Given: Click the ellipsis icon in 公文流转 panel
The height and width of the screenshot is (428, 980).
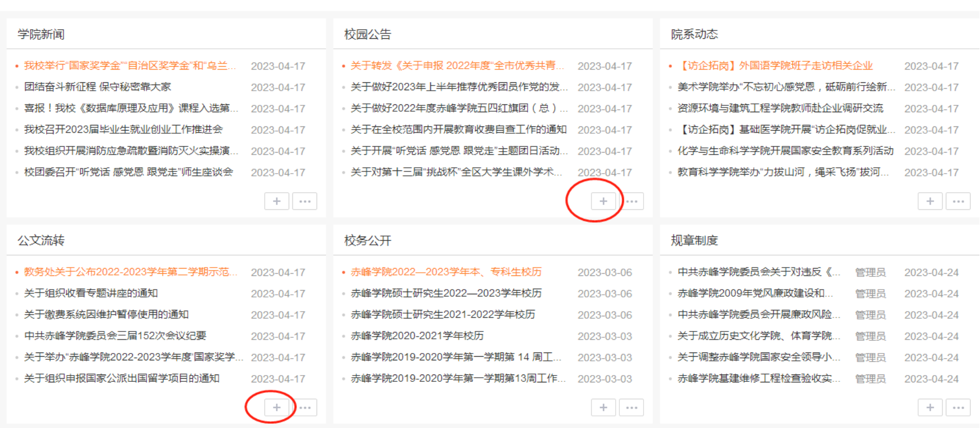Looking at the screenshot, I should [x=304, y=408].
